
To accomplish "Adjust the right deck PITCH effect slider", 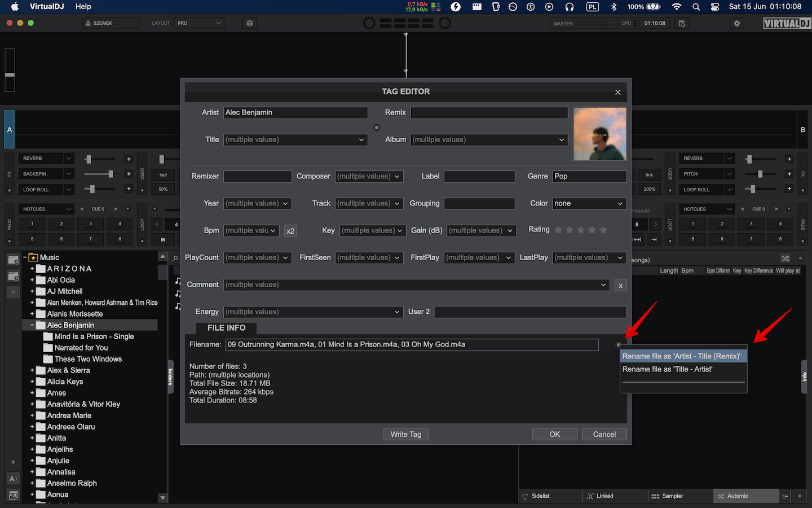I will click(761, 174).
